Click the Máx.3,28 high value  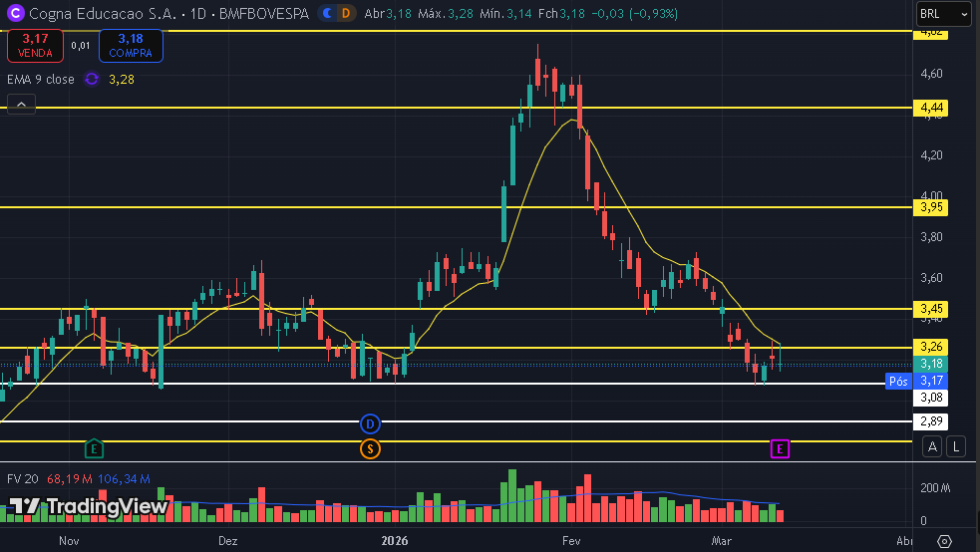point(446,14)
